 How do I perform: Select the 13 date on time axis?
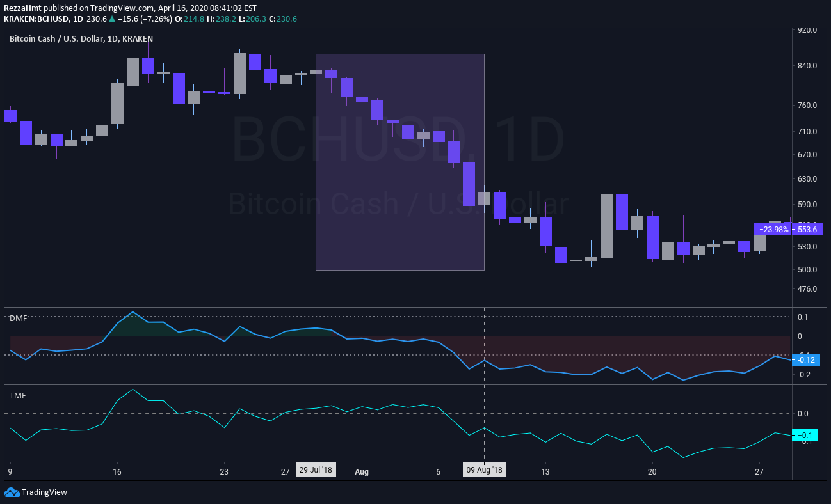(545, 471)
